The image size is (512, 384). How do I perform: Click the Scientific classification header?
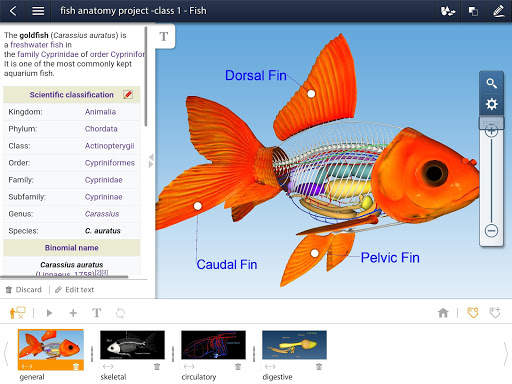[72, 95]
